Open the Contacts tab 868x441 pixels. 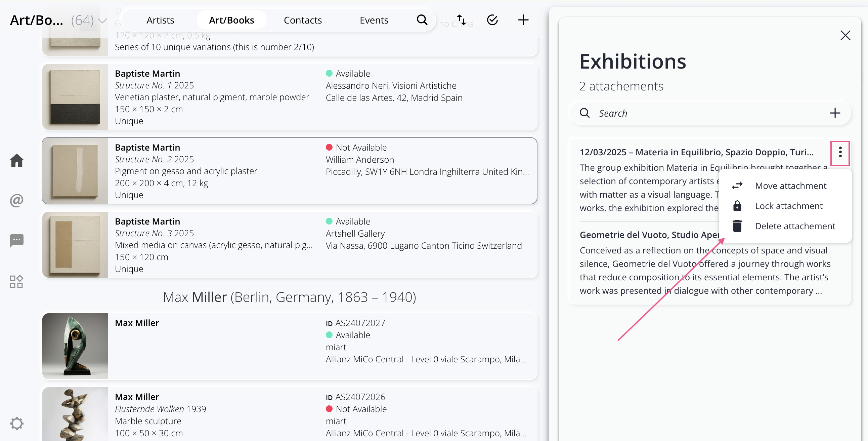pos(303,20)
